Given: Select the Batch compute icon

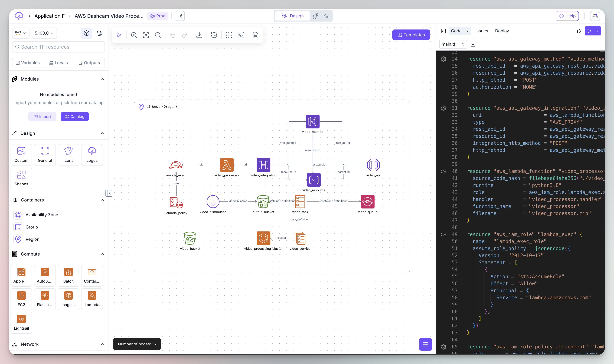Looking at the screenshot, I should pyautogui.click(x=68, y=275).
